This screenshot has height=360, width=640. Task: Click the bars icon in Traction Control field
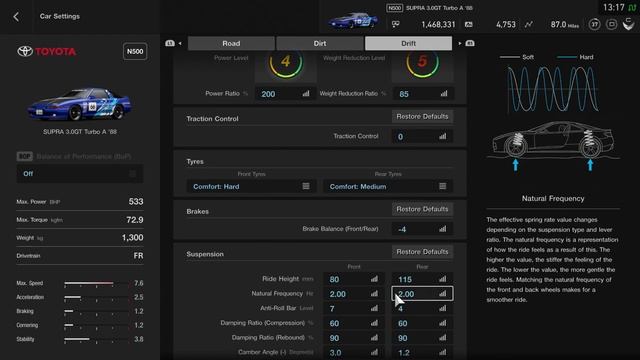pyautogui.click(x=443, y=136)
